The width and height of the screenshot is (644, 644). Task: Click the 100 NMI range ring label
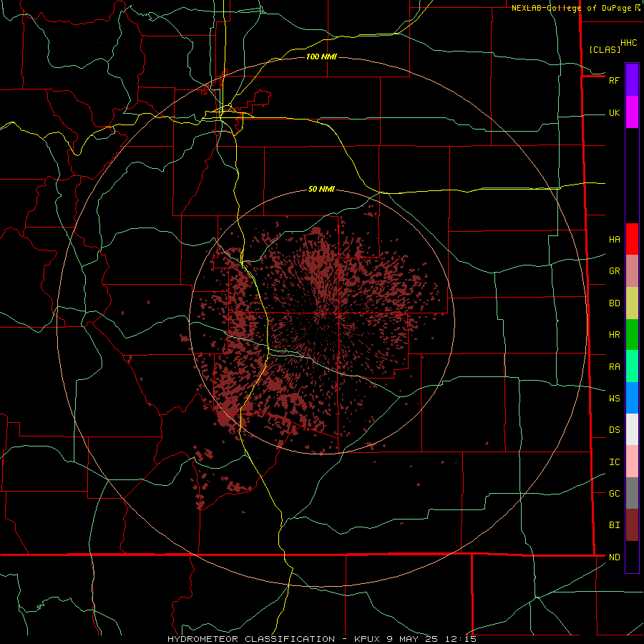coord(321,57)
